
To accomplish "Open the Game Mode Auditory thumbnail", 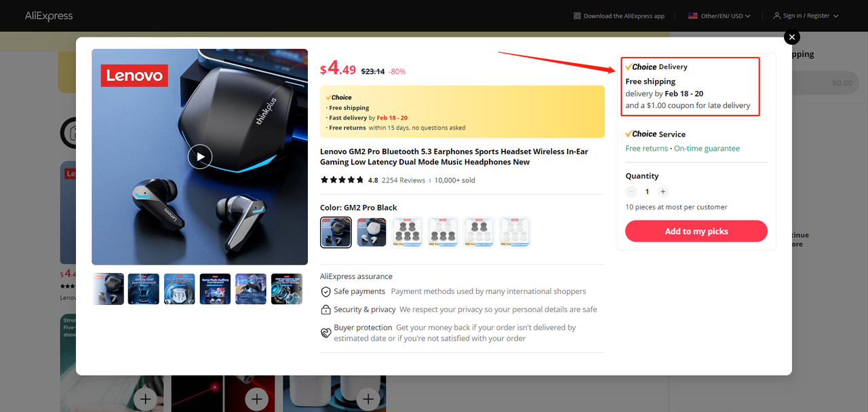I will tap(215, 288).
